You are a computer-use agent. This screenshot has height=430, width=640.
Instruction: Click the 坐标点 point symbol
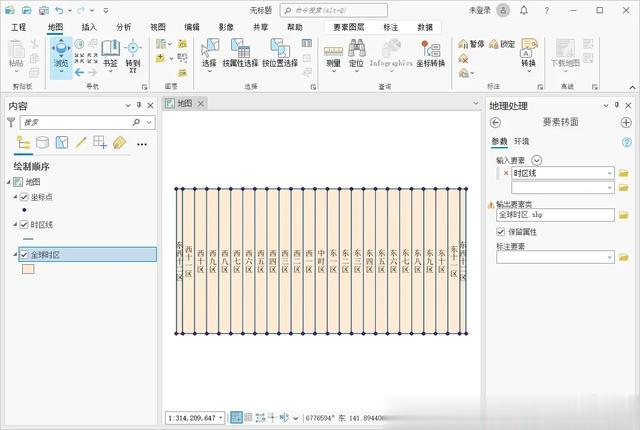(24, 210)
